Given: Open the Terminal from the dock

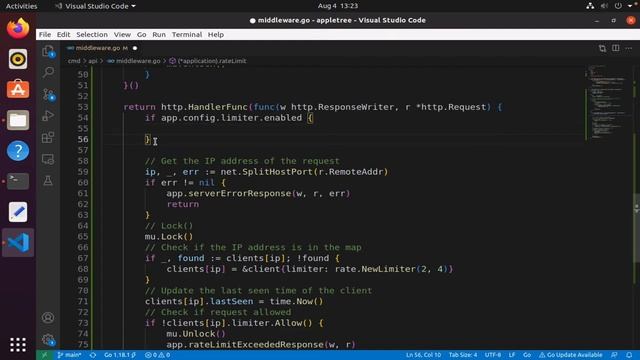Looking at the screenshot, I should (18, 181).
